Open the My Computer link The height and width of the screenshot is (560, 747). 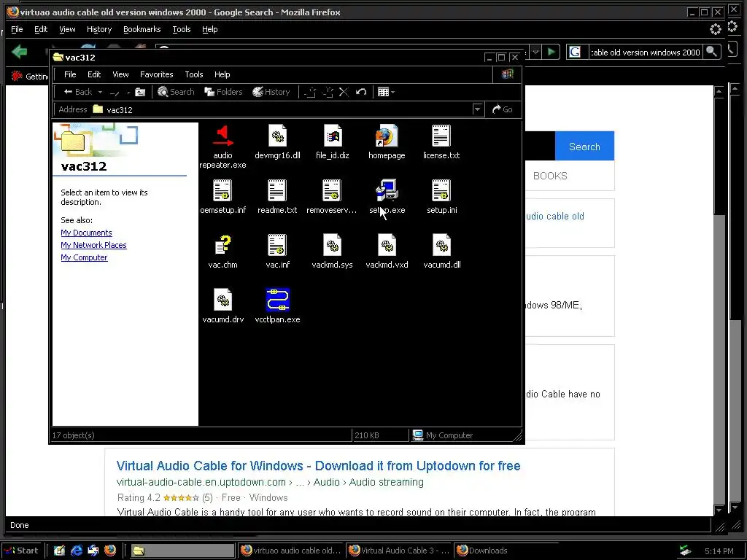point(84,257)
